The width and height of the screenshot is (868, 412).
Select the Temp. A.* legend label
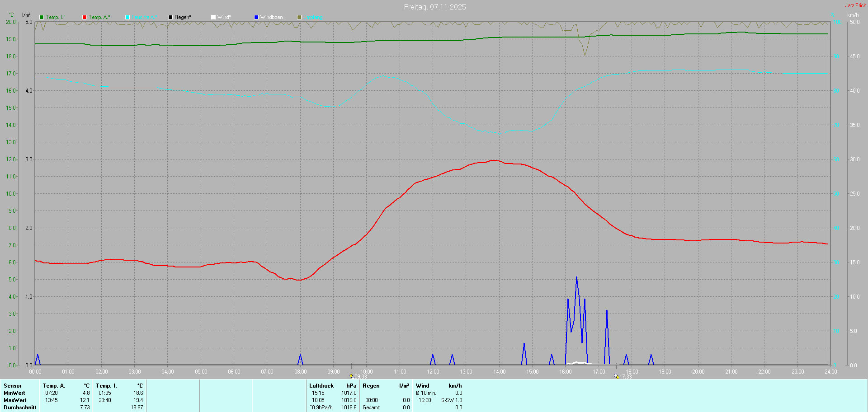coord(99,17)
